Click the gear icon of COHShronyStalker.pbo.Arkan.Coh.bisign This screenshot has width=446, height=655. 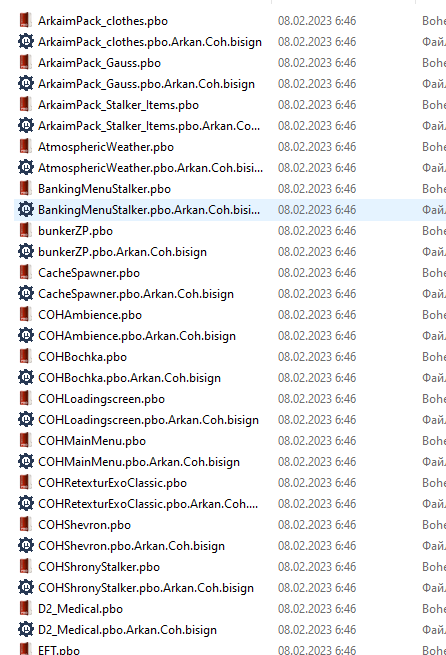[x=25, y=587]
